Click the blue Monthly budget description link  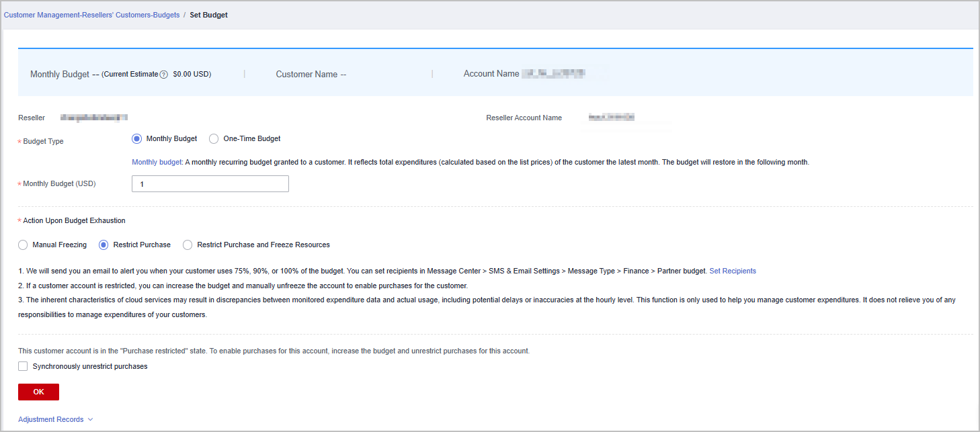(x=157, y=163)
